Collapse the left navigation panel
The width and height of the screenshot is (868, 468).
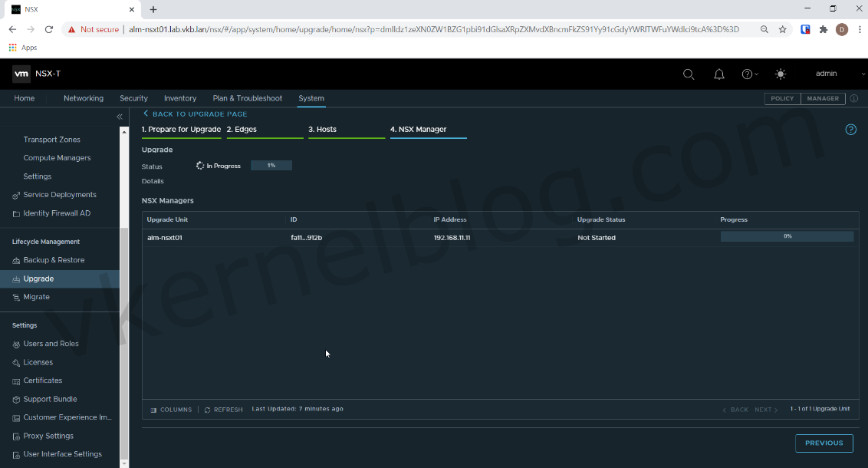pos(119,116)
